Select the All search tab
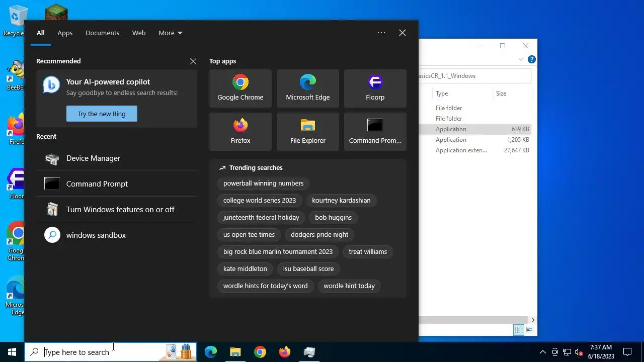This screenshot has height=362, width=644. tap(40, 33)
